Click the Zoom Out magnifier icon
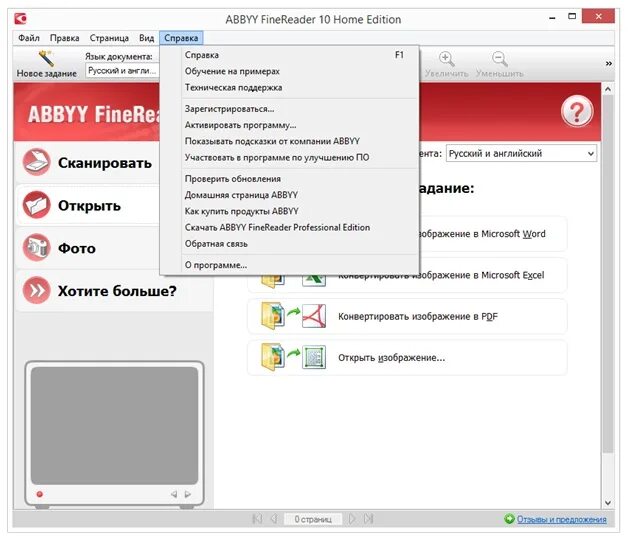This screenshot has width=628, height=540. point(499,59)
